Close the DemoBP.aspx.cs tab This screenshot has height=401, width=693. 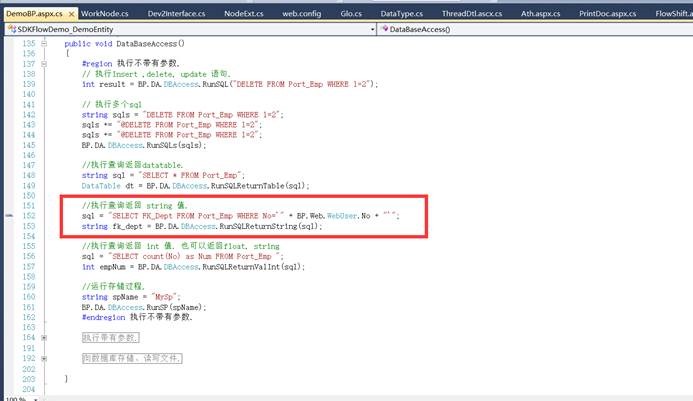(x=71, y=14)
